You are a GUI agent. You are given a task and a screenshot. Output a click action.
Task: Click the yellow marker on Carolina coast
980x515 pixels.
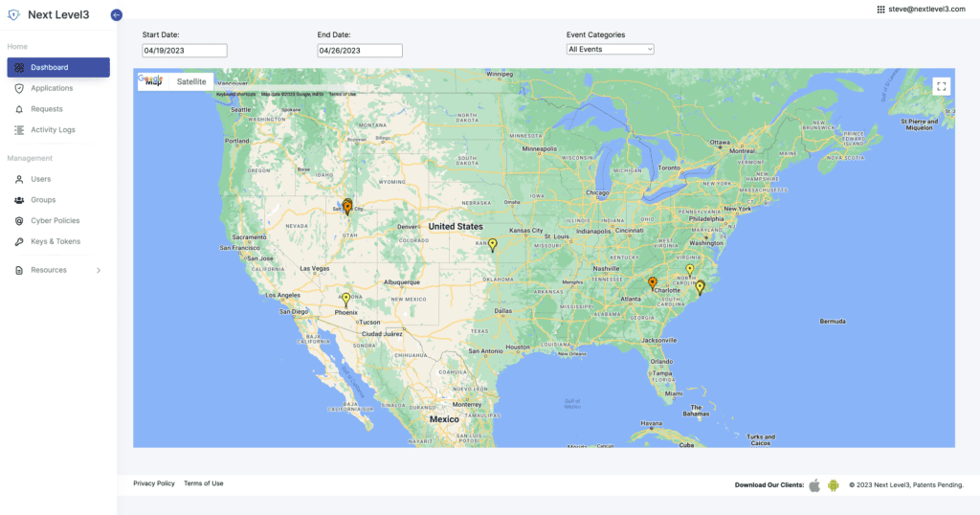pos(701,287)
